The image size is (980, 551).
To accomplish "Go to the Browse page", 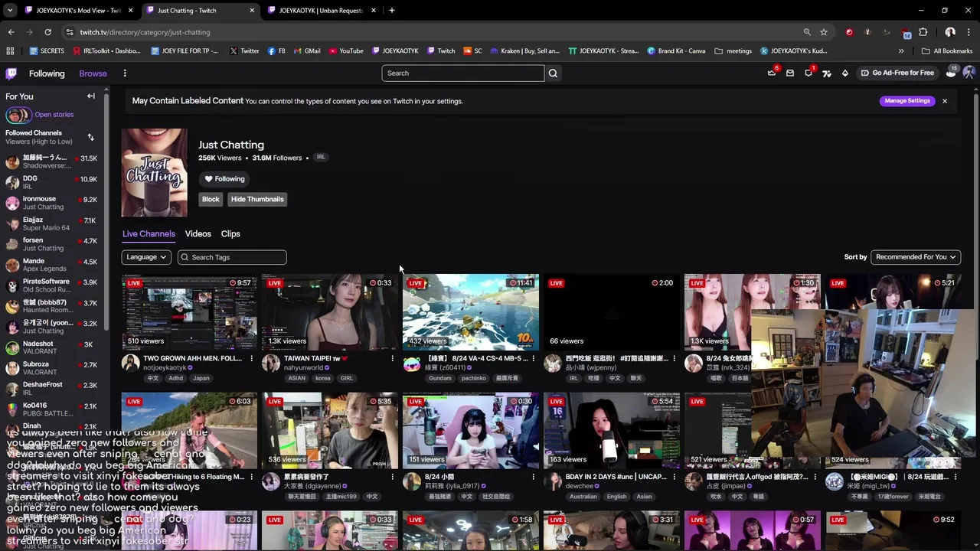I will click(x=93, y=73).
